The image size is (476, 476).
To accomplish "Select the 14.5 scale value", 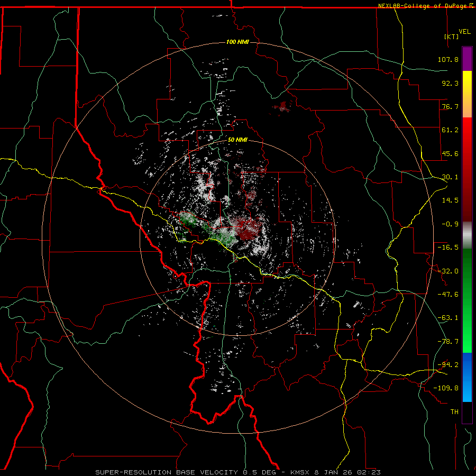I will pyautogui.click(x=450, y=200).
